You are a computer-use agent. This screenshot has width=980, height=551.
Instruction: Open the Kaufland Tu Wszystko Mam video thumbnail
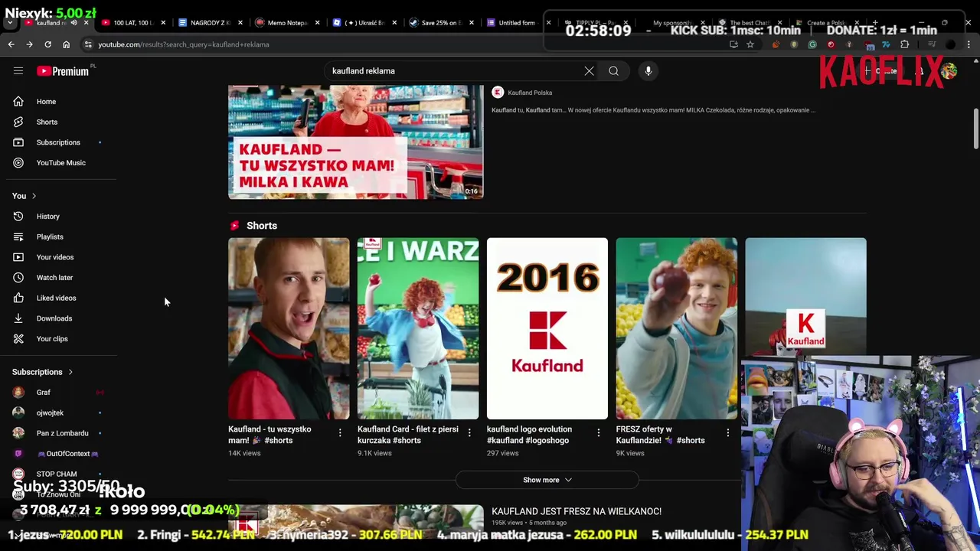[x=356, y=142]
